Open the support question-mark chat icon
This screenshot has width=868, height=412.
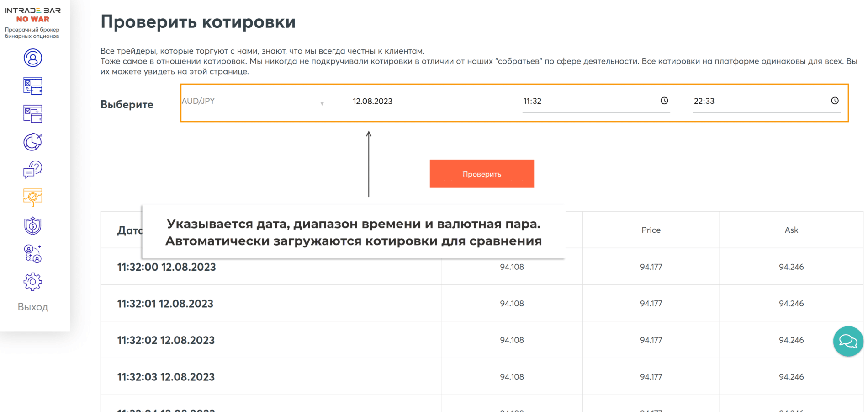[x=32, y=170]
